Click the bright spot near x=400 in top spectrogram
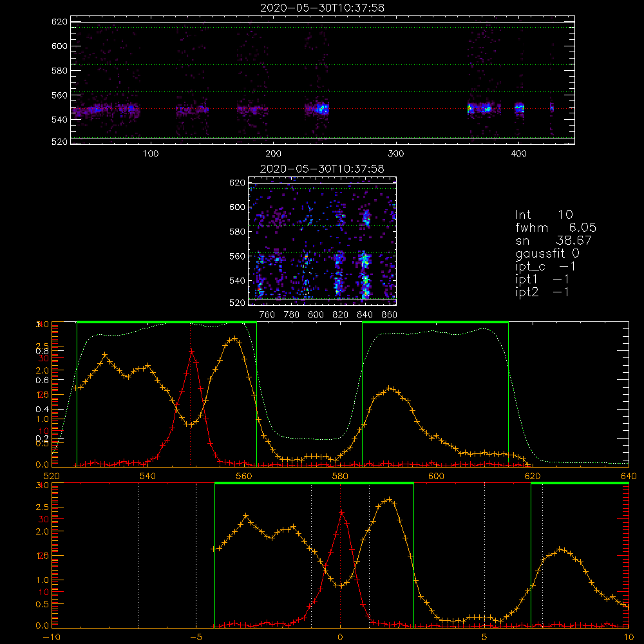The height and width of the screenshot is (644, 644). (x=520, y=108)
